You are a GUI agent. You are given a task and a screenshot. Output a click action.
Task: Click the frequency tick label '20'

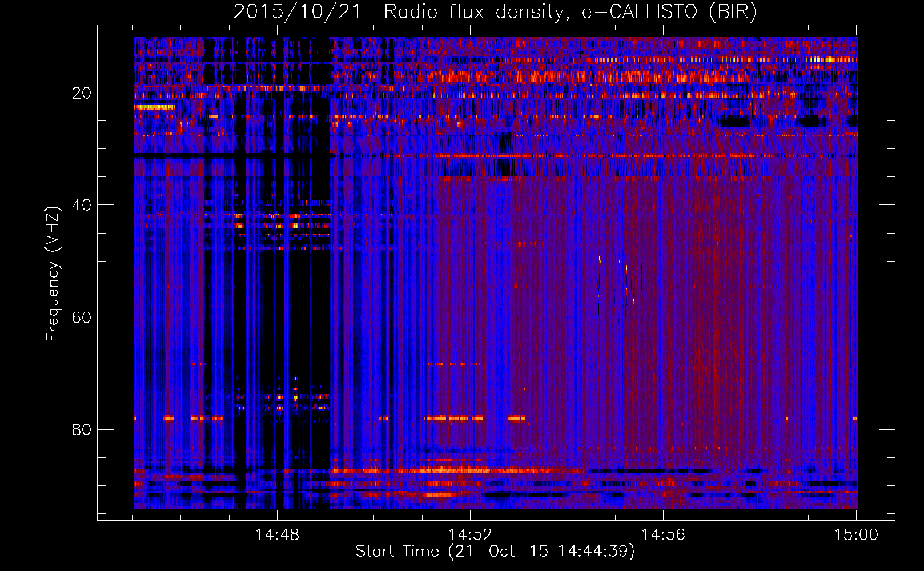82,93
